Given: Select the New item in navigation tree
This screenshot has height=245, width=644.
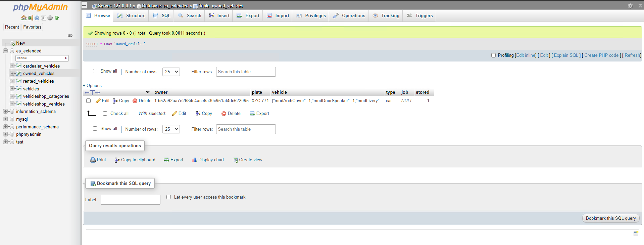Looking at the screenshot, I should 20,43.
